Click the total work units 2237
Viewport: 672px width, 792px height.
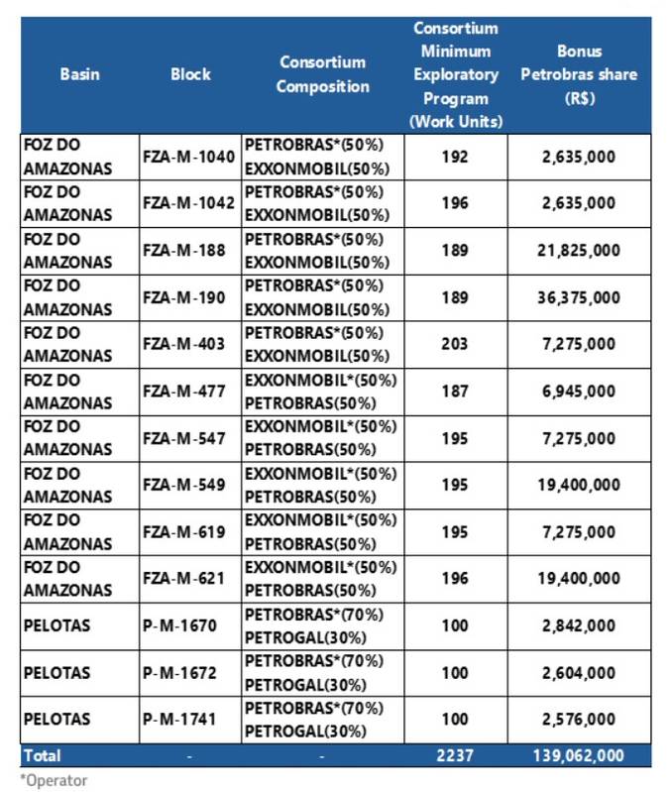point(455,755)
